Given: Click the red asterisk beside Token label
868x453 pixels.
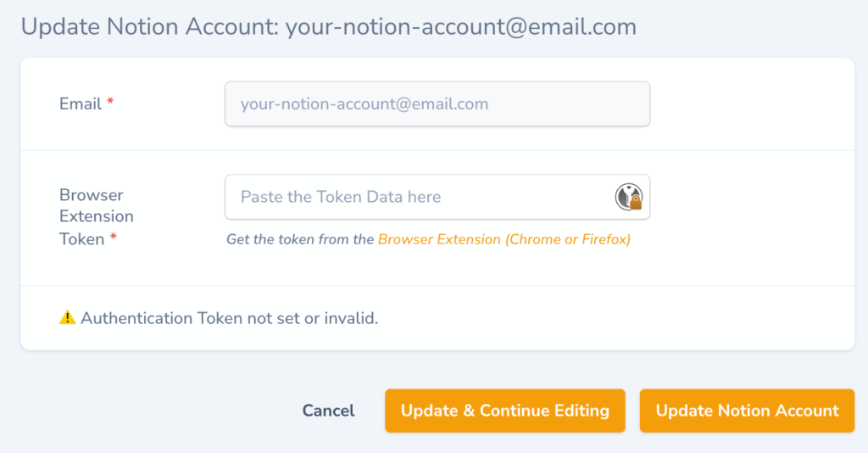Looking at the screenshot, I should [x=114, y=238].
